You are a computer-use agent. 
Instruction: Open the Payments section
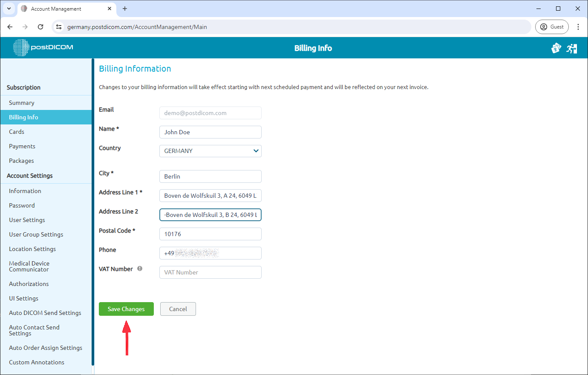(22, 146)
